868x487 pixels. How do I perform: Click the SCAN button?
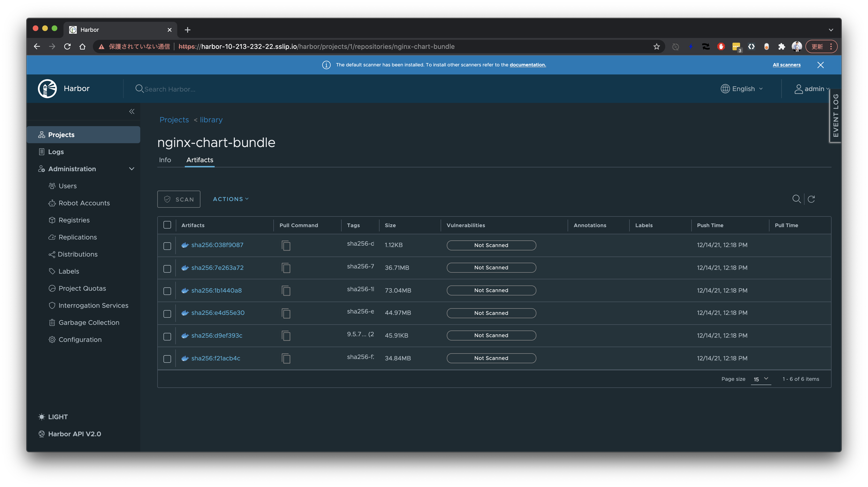tap(179, 199)
